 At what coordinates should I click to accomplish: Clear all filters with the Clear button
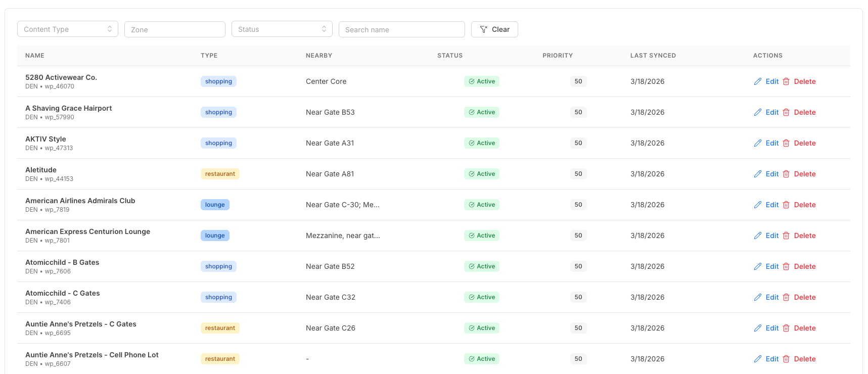point(494,29)
